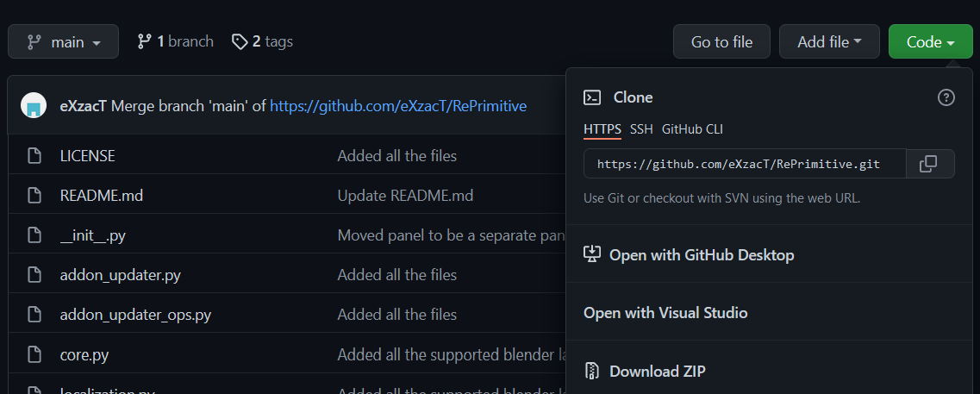Open the Add file dropdown
The height and width of the screenshot is (394, 980).
click(829, 42)
